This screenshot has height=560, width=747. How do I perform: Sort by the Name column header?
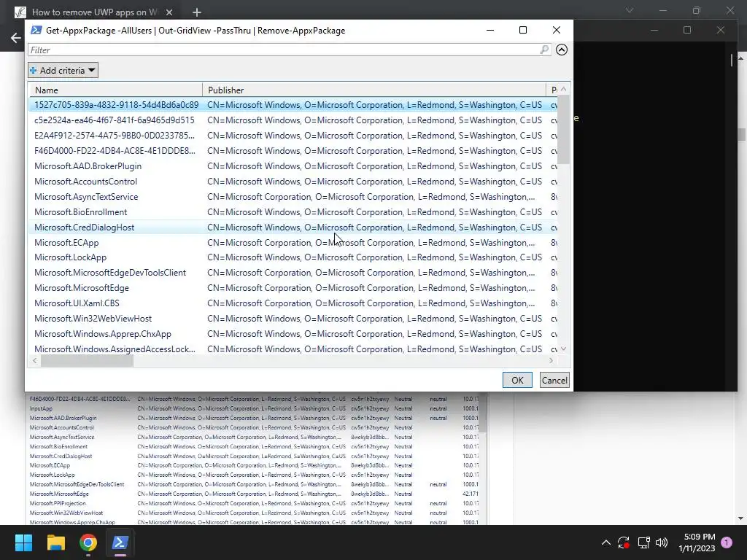(x=115, y=90)
